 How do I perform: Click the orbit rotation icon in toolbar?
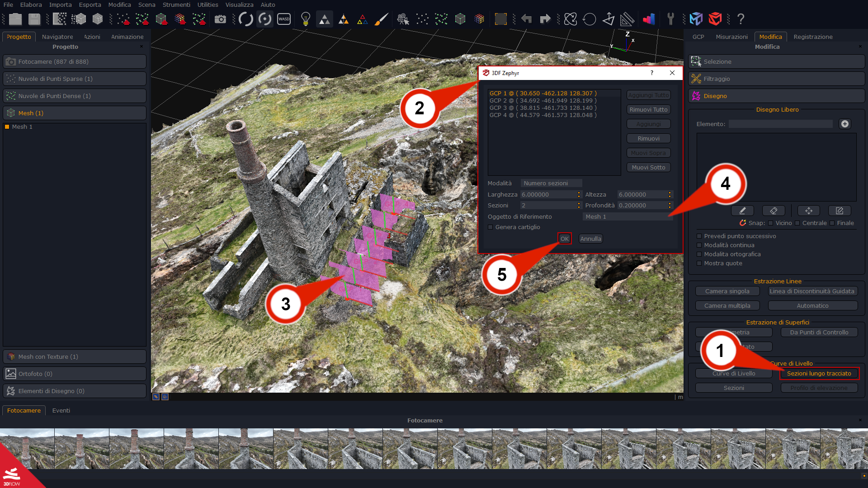571,19
